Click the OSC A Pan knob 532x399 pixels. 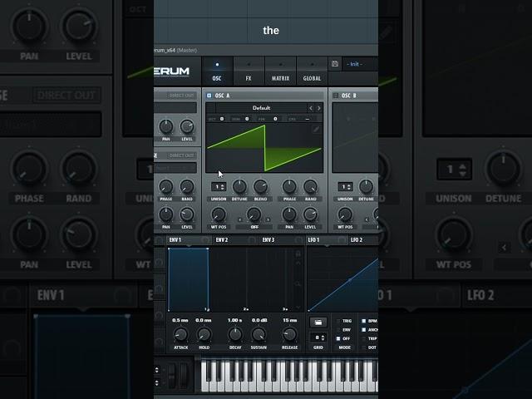tap(289, 214)
